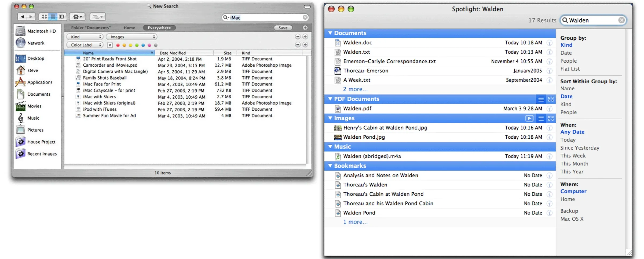Select the Everywhere search scope

pos(159,28)
